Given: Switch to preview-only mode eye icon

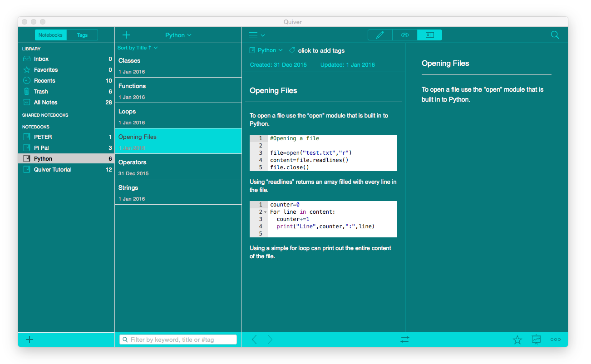Looking at the screenshot, I should pos(405,35).
